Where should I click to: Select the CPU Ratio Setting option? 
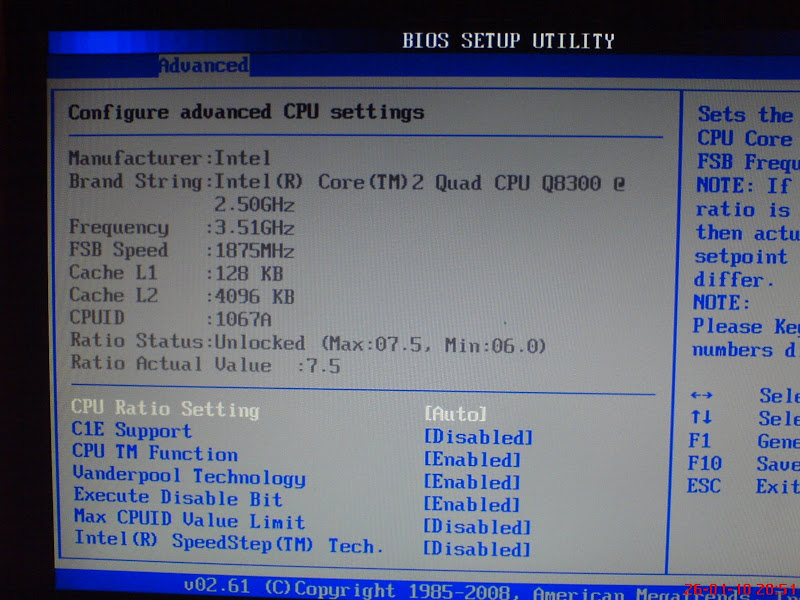point(165,409)
